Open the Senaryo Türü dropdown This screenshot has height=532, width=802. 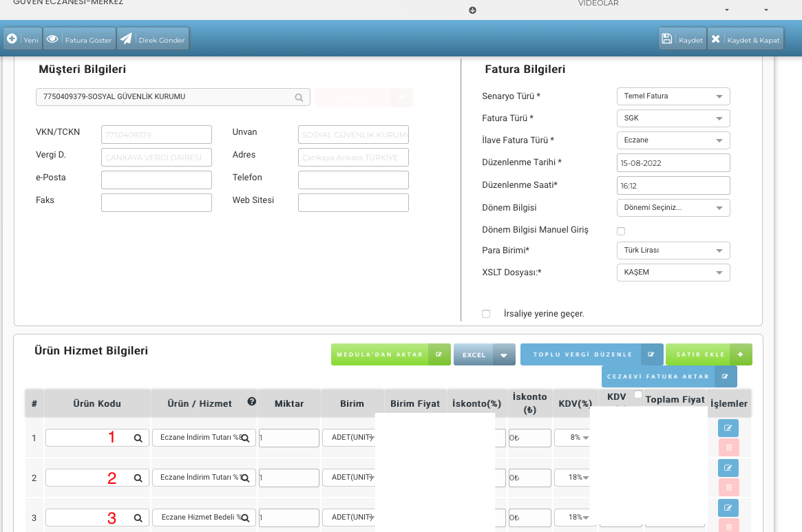click(673, 96)
